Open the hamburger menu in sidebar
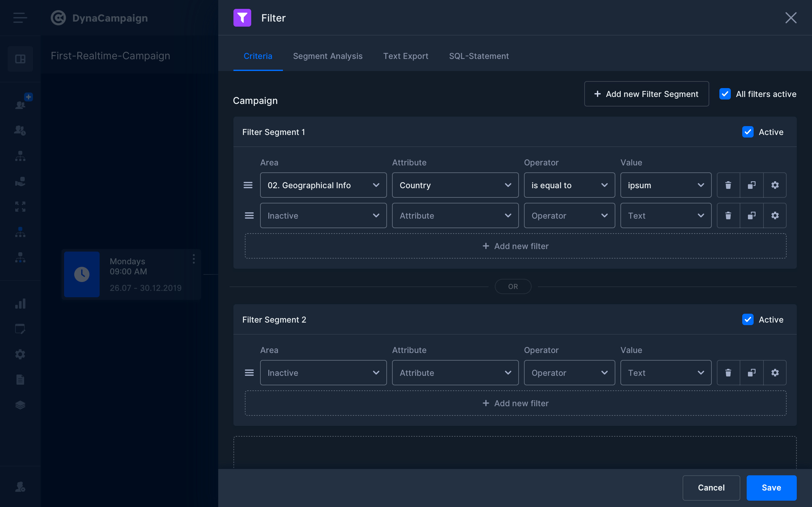Image resolution: width=812 pixels, height=507 pixels. (20, 18)
